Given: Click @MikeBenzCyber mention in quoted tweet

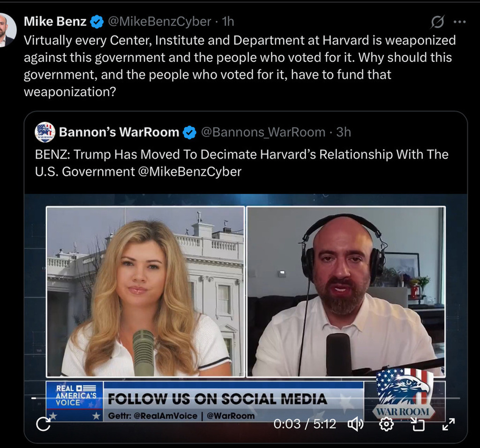Looking at the screenshot, I should pyautogui.click(x=190, y=172).
